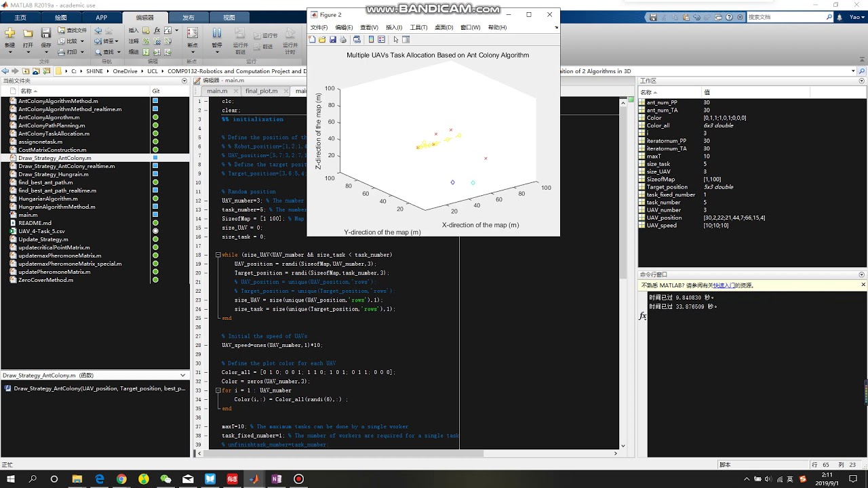Click the Run and Time icon
868x488 pixels.
[x=290, y=33]
